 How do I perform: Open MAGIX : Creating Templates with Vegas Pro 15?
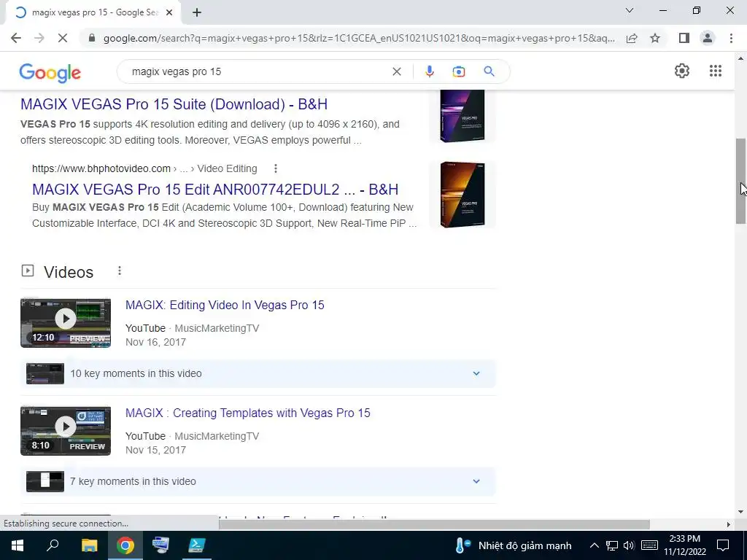pos(248,413)
